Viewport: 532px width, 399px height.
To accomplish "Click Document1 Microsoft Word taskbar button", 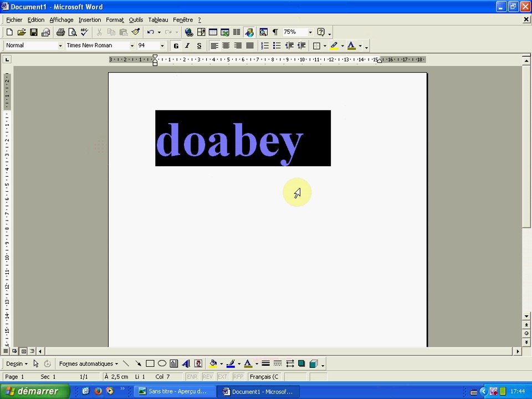I will tap(259, 392).
